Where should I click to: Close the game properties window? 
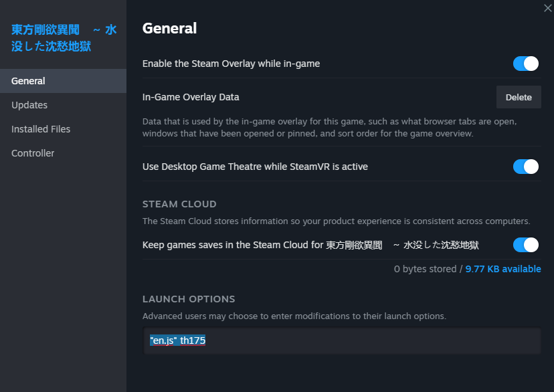click(548, 7)
